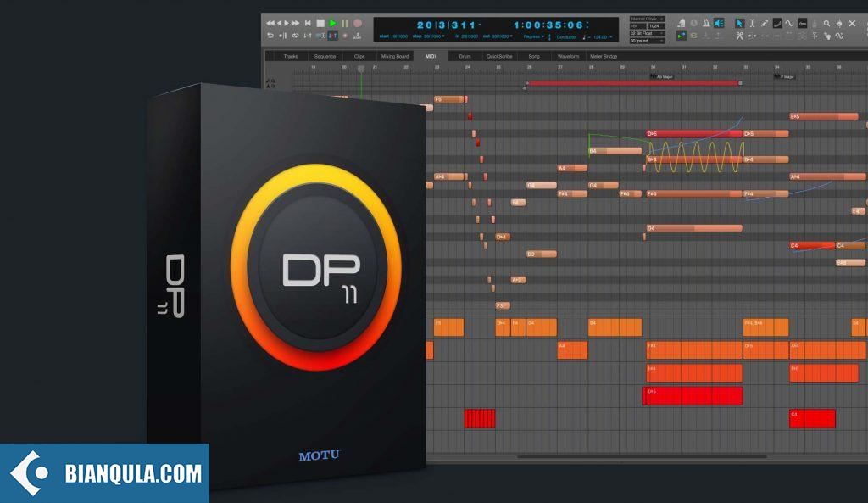Screen dimensions: 868x503
Task: Click the F Major key marker
Action: click(784, 76)
